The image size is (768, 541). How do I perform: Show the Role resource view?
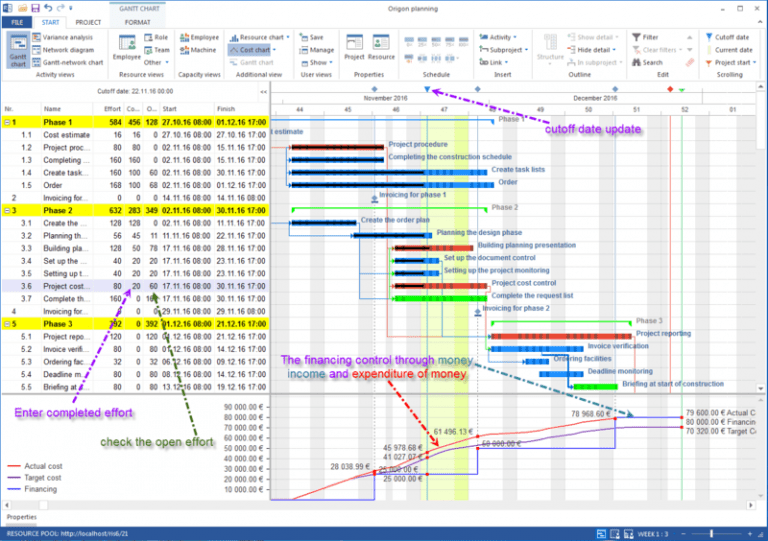[156, 37]
